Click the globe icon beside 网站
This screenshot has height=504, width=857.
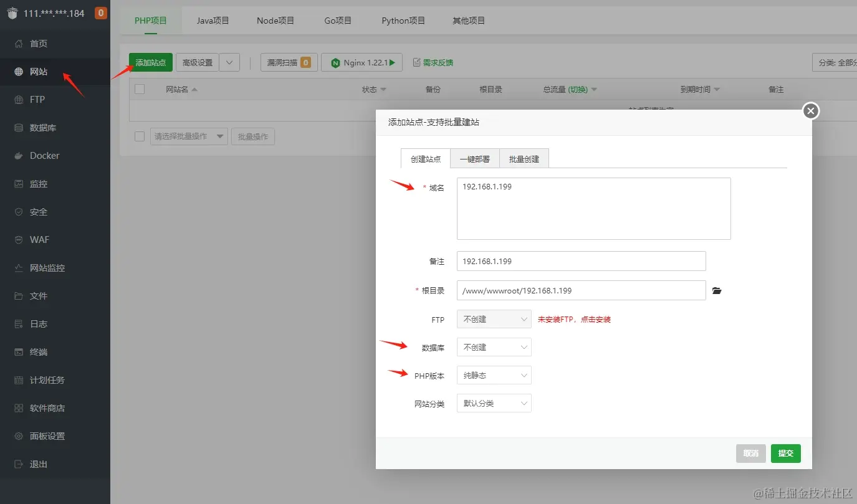19,72
